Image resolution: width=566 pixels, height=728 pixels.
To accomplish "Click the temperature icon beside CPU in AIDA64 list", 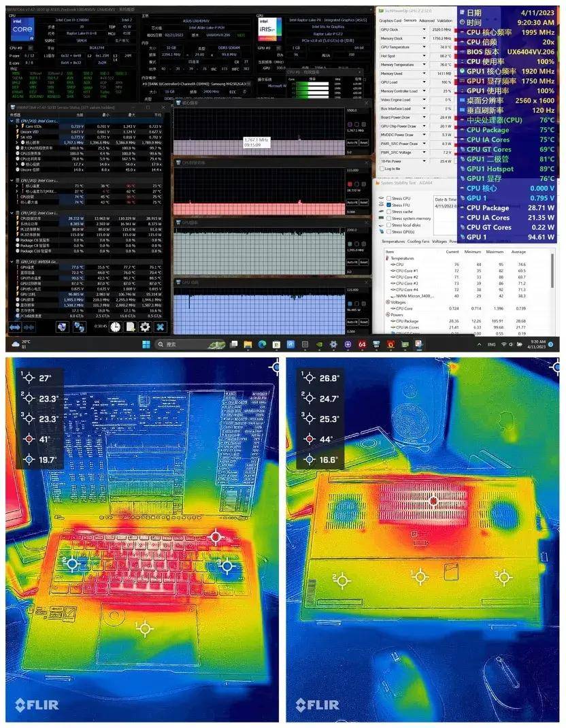I will tap(393, 265).
